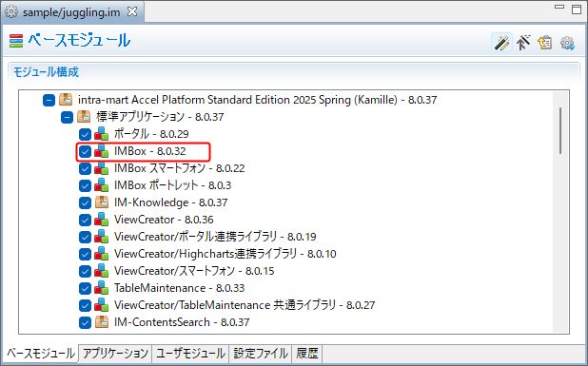Uncheck the IMBox - 8.0.32 checkbox
588x366 pixels.
pyautogui.click(x=85, y=151)
